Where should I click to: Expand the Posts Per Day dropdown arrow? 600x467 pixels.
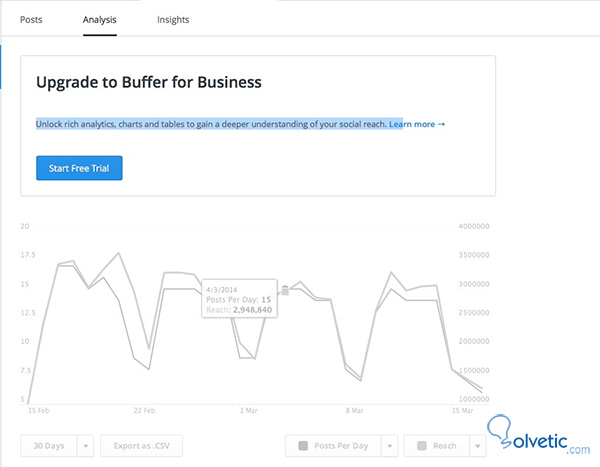pos(388,446)
